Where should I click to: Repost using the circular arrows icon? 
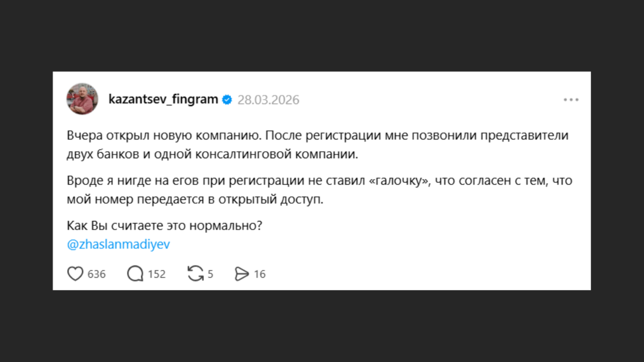(195, 274)
